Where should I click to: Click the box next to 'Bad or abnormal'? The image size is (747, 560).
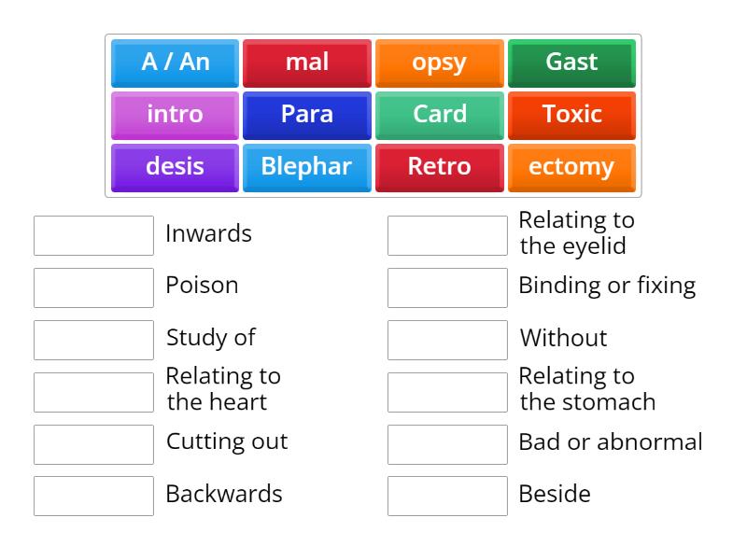tap(447, 444)
